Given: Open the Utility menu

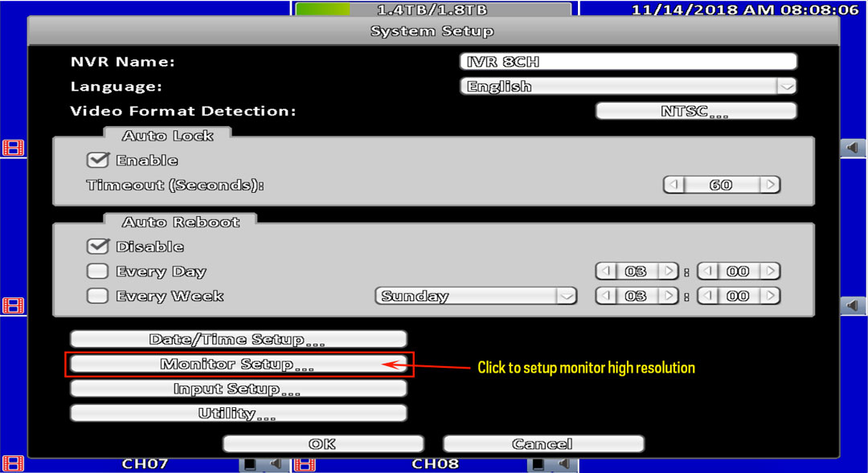Looking at the screenshot, I should [239, 414].
